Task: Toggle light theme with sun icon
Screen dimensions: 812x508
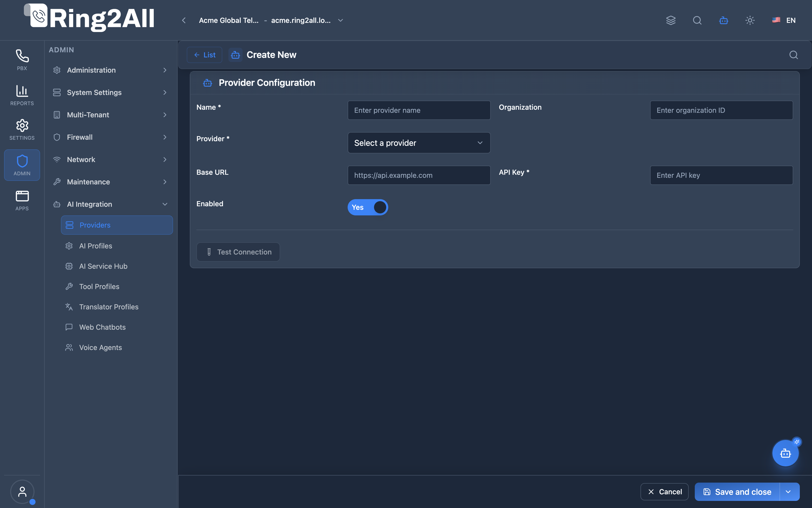Action: 750,20
